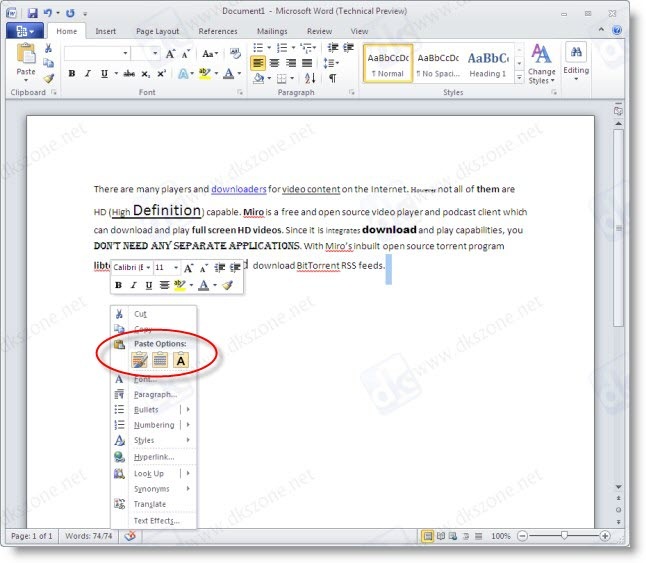
Task: Apply the Heading 1 style from the gallery
Action: click(x=489, y=63)
